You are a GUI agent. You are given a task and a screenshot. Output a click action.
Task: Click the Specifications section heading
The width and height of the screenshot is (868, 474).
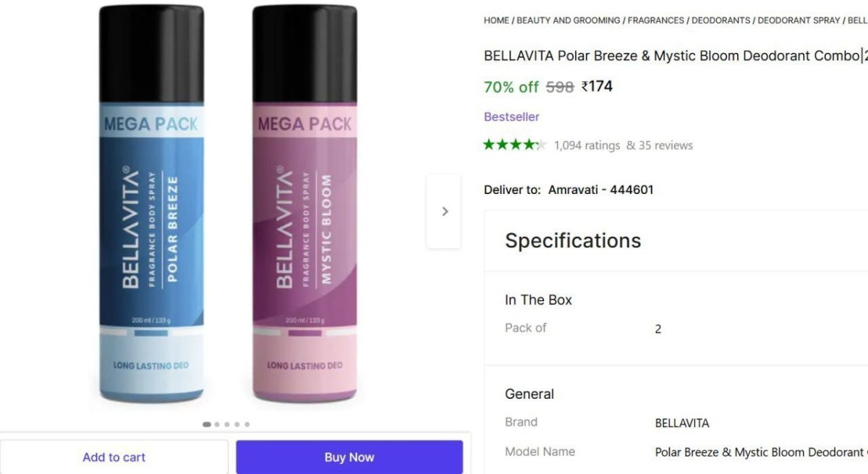coord(572,240)
